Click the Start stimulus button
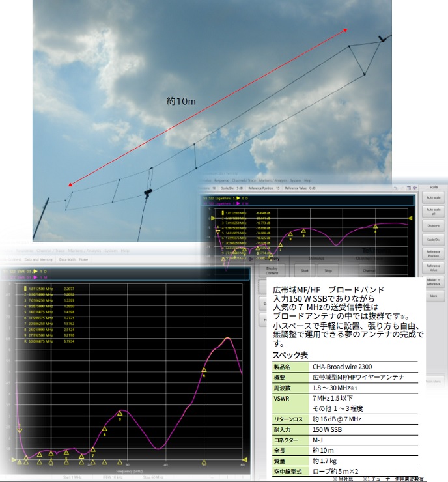 [x=303, y=268]
